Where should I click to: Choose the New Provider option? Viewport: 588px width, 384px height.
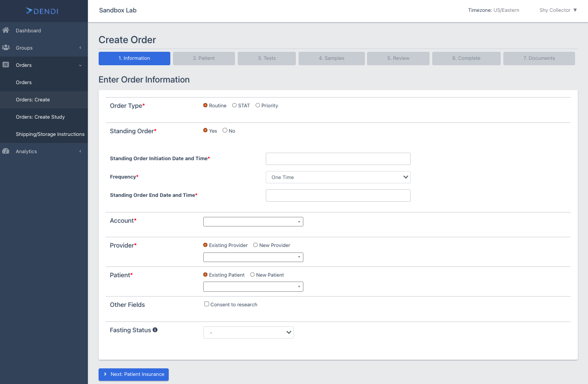click(x=255, y=245)
